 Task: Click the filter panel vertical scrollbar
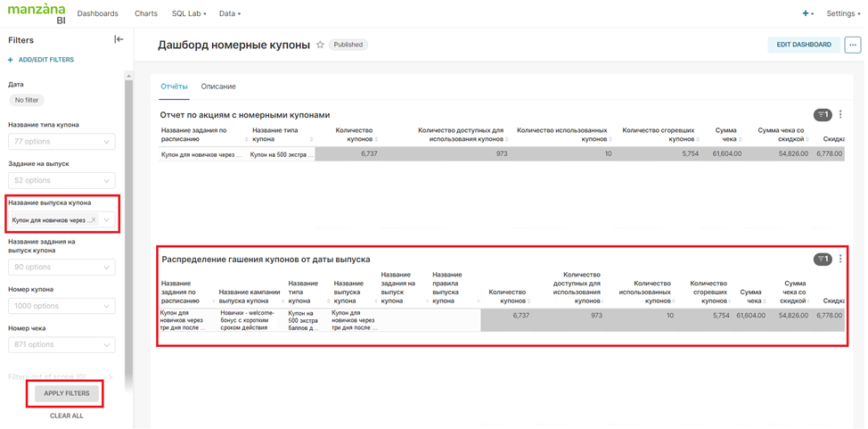(x=128, y=223)
